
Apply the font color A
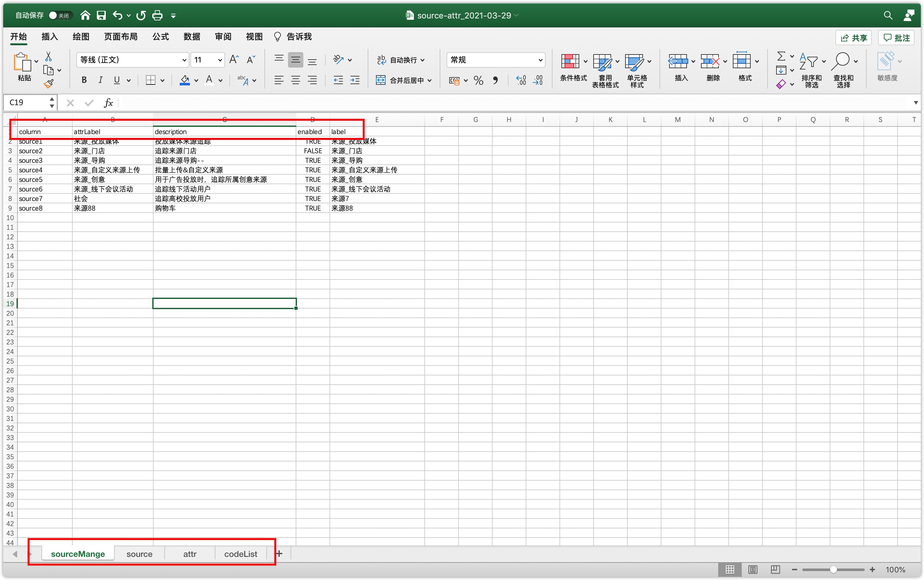[x=209, y=80]
